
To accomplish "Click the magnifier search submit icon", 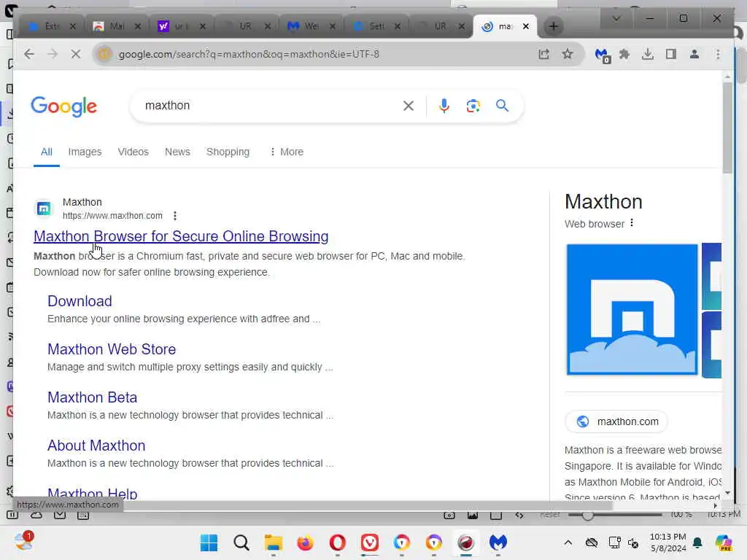I will point(502,105).
